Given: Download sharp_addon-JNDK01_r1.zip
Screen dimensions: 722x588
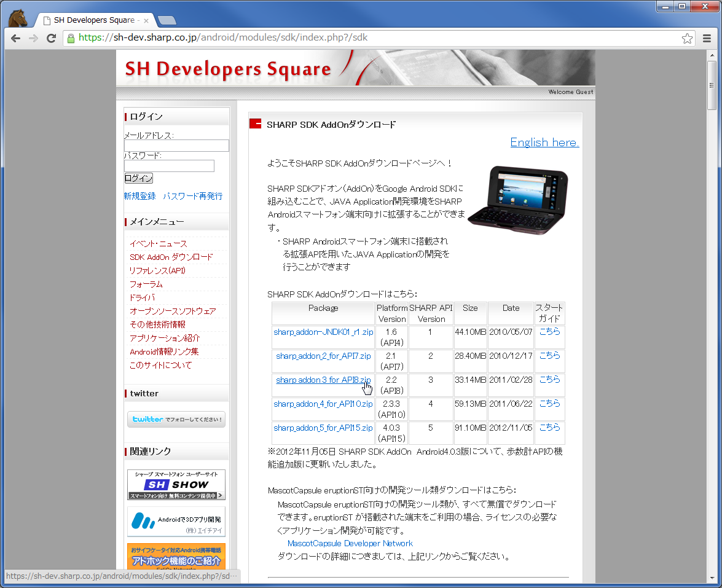Looking at the screenshot, I should pos(323,332).
